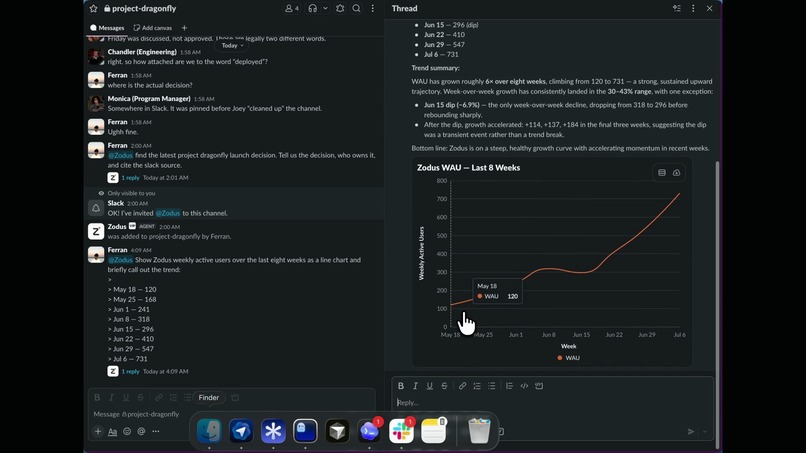The image size is (806, 453).
Task: Open emoji picker in channel composer
Action: [127, 431]
